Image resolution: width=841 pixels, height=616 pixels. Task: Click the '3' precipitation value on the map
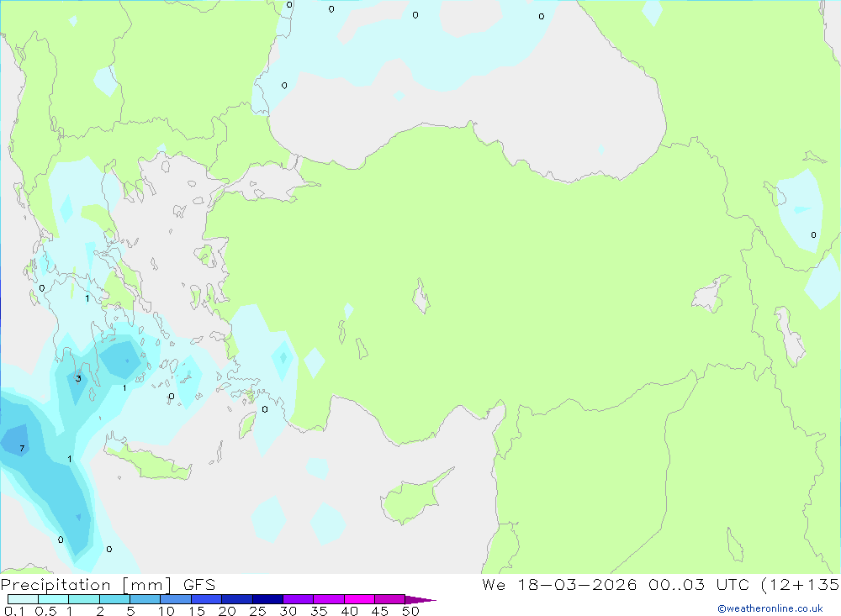[x=78, y=378]
